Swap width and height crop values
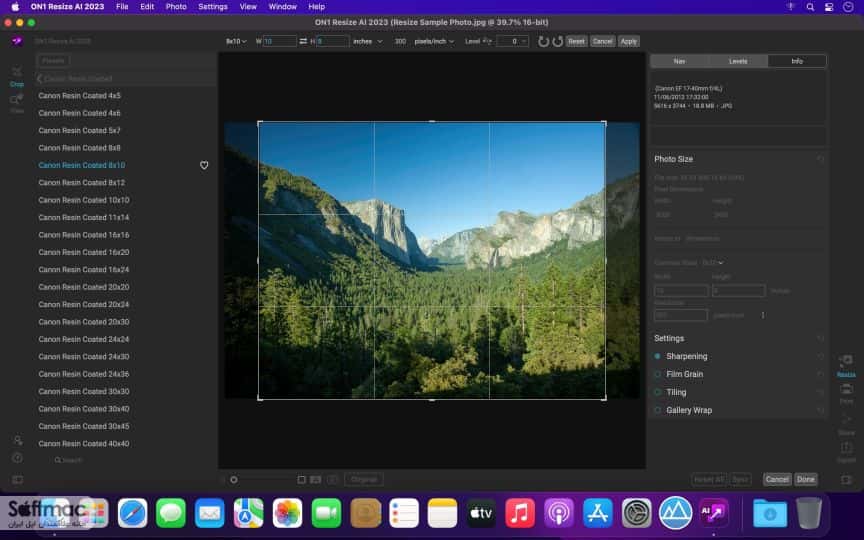864x540 pixels. click(x=303, y=41)
